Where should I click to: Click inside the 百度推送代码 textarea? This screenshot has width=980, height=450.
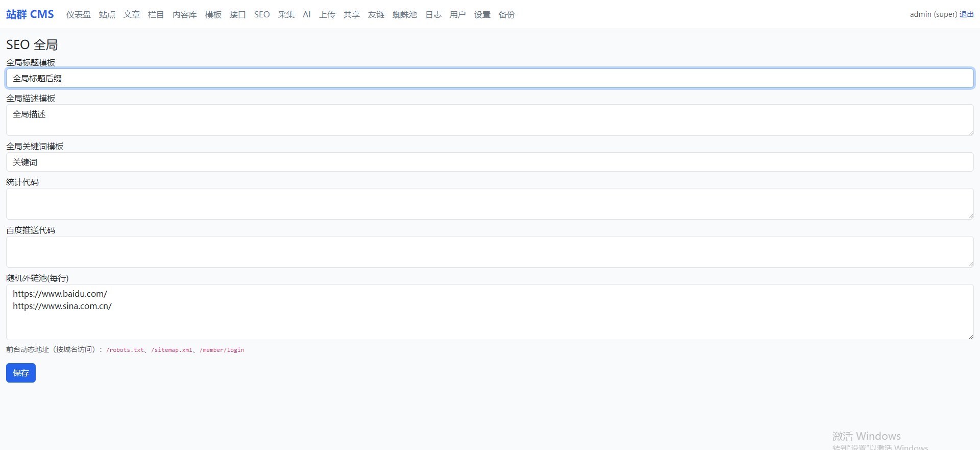pyautogui.click(x=489, y=252)
